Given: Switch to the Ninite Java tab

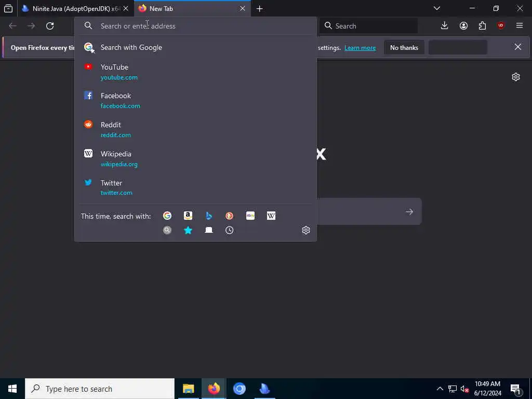Looking at the screenshot, I should [x=75, y=8].
